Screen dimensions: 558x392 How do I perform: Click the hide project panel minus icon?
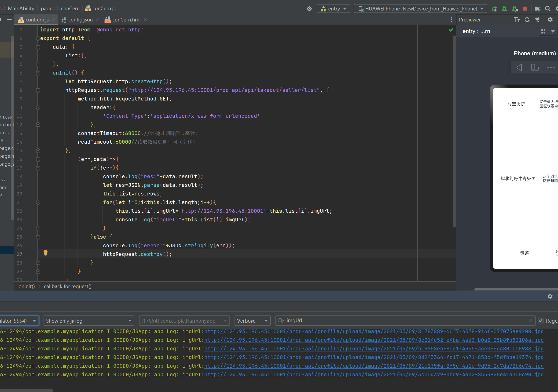(9, 20)
